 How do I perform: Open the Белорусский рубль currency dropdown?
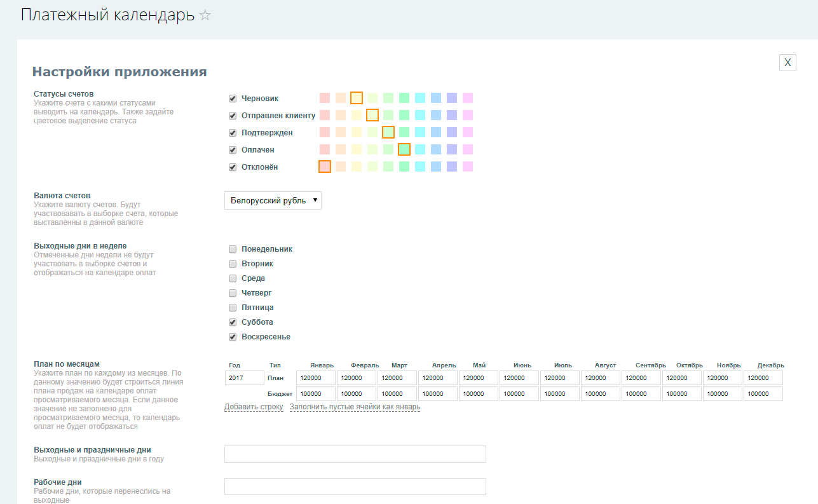point(273,201)
